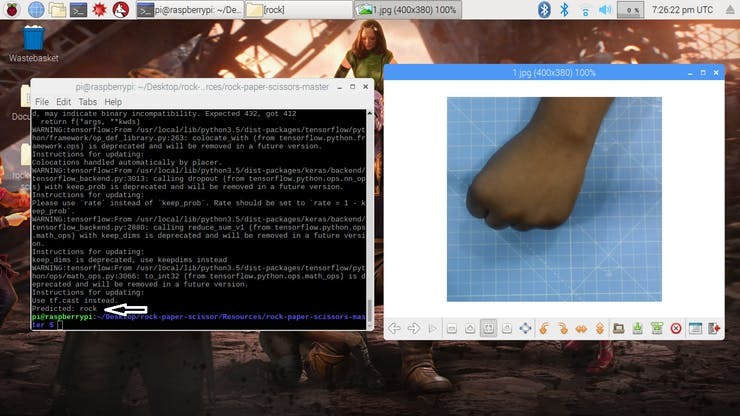Minimize the terminal window

tap(339, 87)
